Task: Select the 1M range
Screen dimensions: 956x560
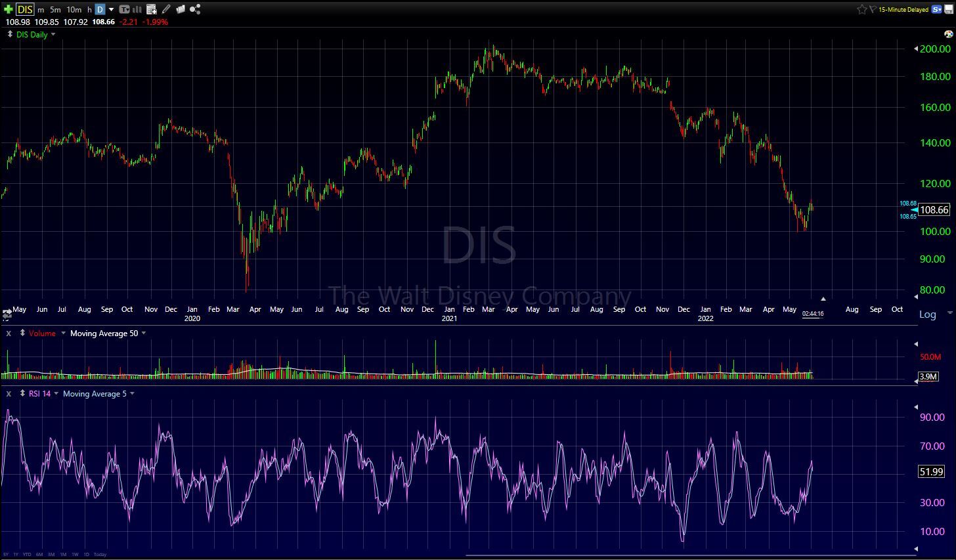Action: click(63, 554)
